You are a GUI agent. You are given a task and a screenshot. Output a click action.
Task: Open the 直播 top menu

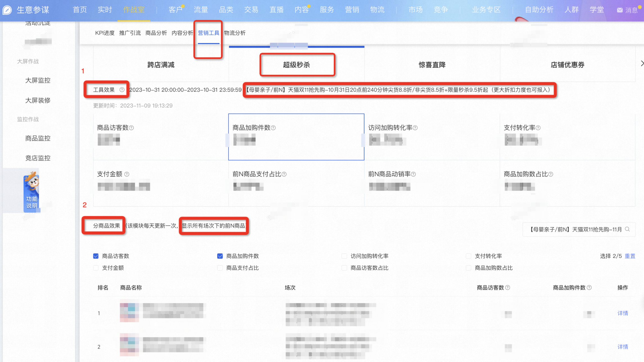click(x=276, y=10)
